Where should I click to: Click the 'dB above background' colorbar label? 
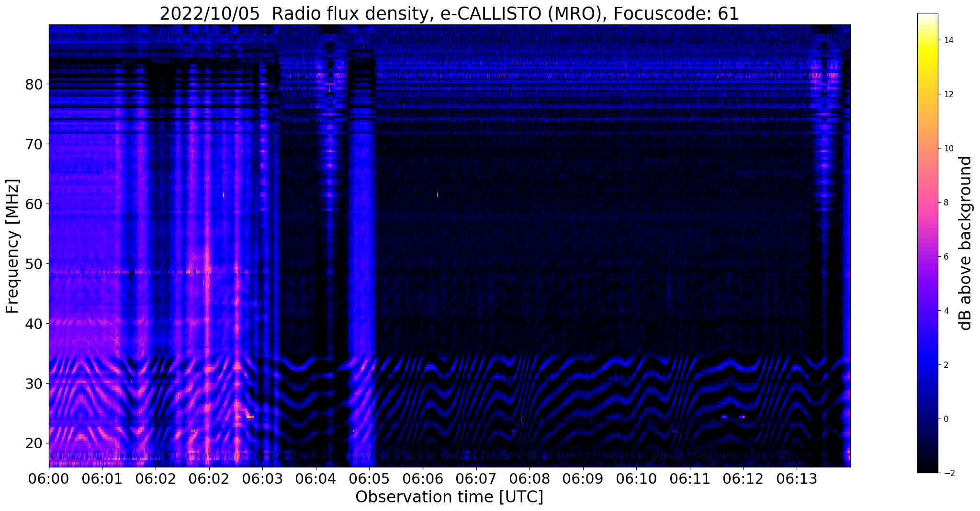[x=966, y=243]
